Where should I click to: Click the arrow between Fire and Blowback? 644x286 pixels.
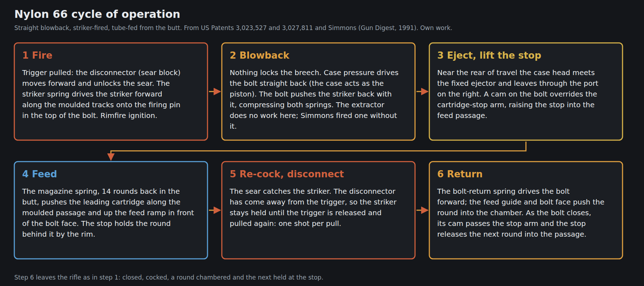pos(215,92)
